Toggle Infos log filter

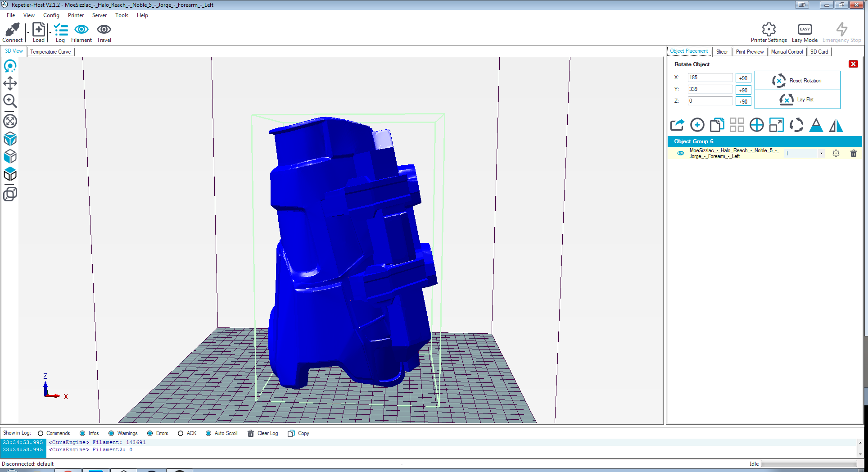point(82,433)
